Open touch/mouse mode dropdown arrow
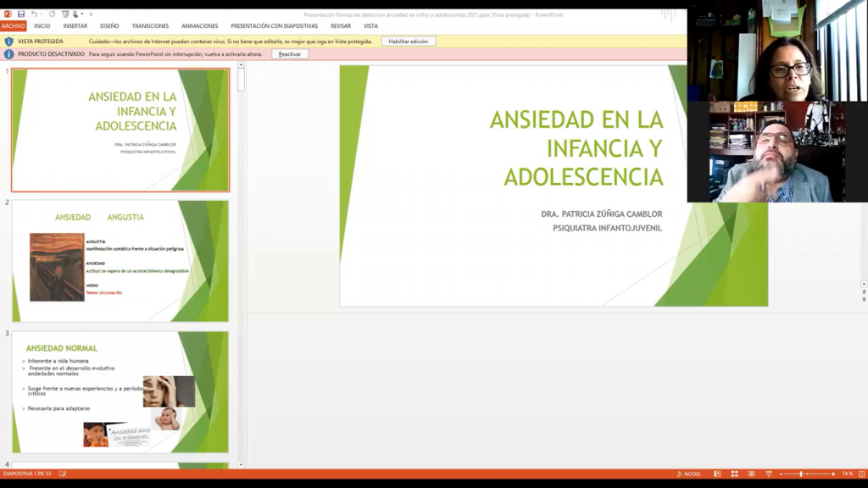The image size is (868, 488). pos(83,14)
